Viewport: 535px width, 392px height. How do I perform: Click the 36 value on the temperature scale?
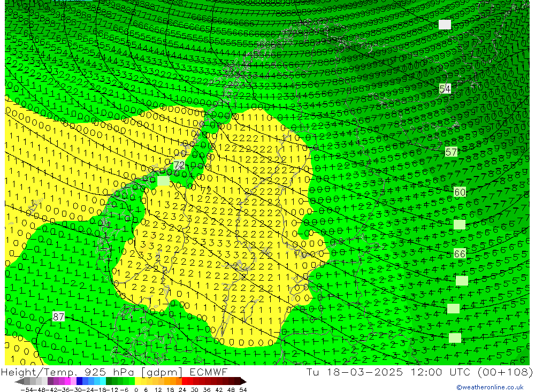(207, 390)
